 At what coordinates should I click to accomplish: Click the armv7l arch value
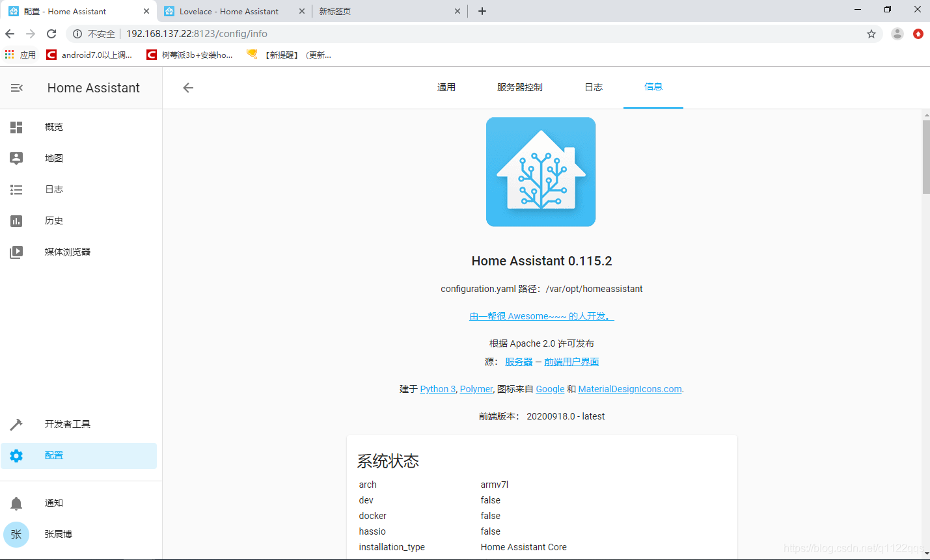(495, 485)
